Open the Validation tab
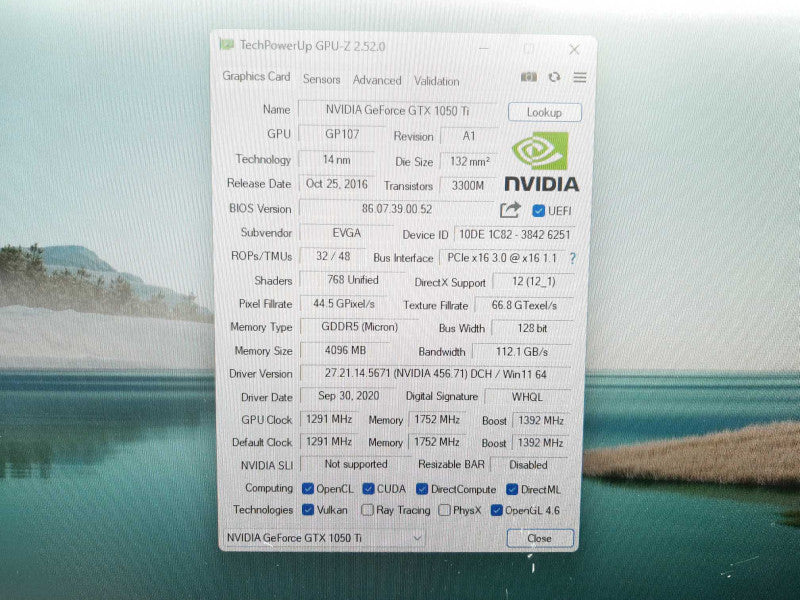The height and width of the screenshot is (600, 800). (x=437, y=81)
